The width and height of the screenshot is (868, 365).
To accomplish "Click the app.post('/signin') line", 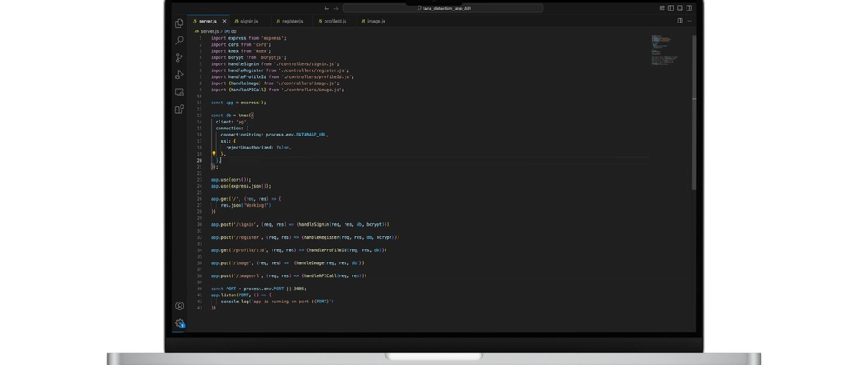I will coord(300,224).
